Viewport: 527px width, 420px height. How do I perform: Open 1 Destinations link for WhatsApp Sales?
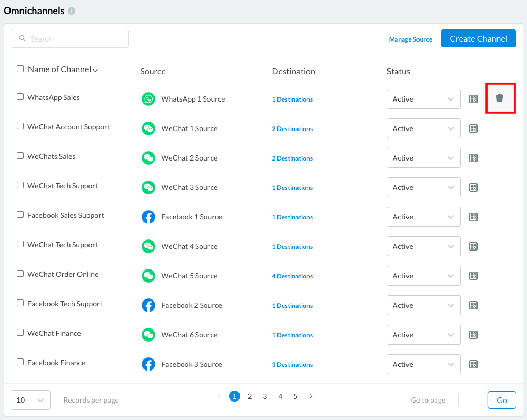pyautogui.click(x=292, y=99)
